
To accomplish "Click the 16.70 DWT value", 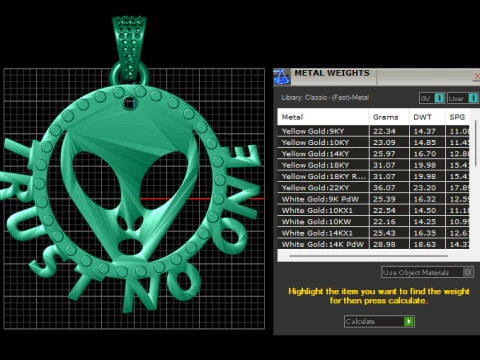I will 425,154.
